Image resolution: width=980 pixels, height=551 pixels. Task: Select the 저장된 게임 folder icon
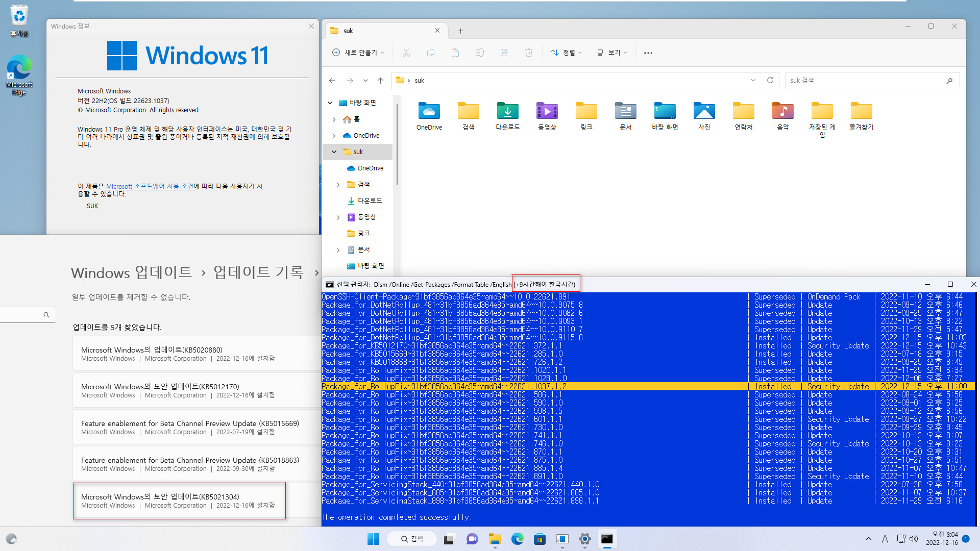pyautogui.click(x=822, y=120)
